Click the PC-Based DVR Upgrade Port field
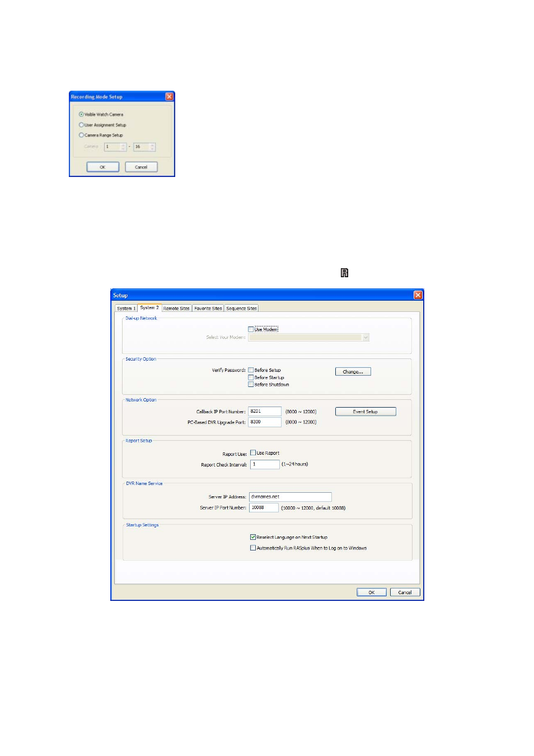The height and width of the screenshot is (756, 534). 265,422
